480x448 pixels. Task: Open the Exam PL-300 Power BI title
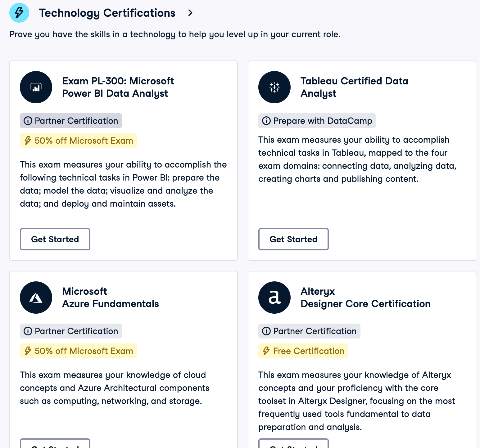pyautogui.click(x=118, y=87)
